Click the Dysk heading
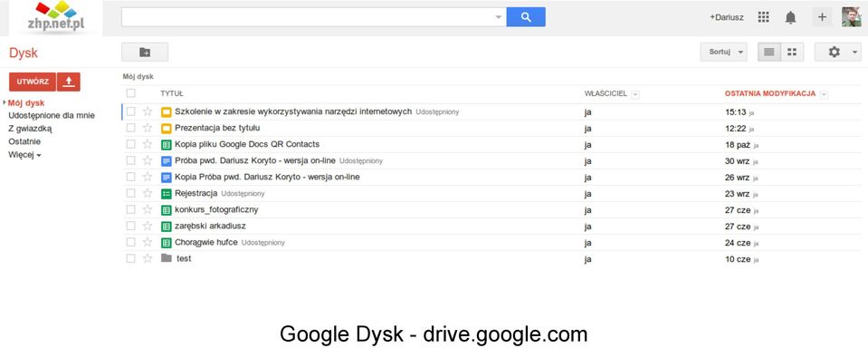 (x=24, y=53)
